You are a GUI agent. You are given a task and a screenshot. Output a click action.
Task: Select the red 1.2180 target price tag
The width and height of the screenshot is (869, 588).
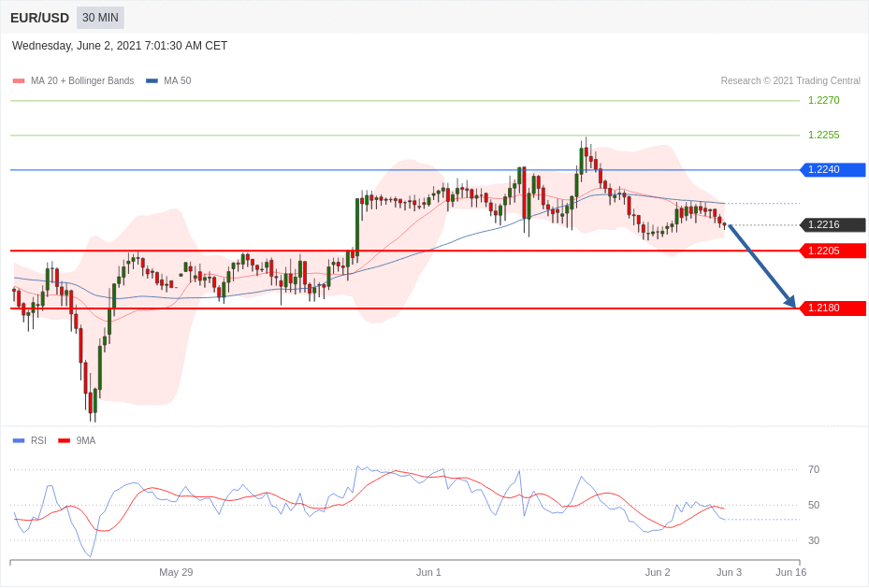(x=833, y=308)
